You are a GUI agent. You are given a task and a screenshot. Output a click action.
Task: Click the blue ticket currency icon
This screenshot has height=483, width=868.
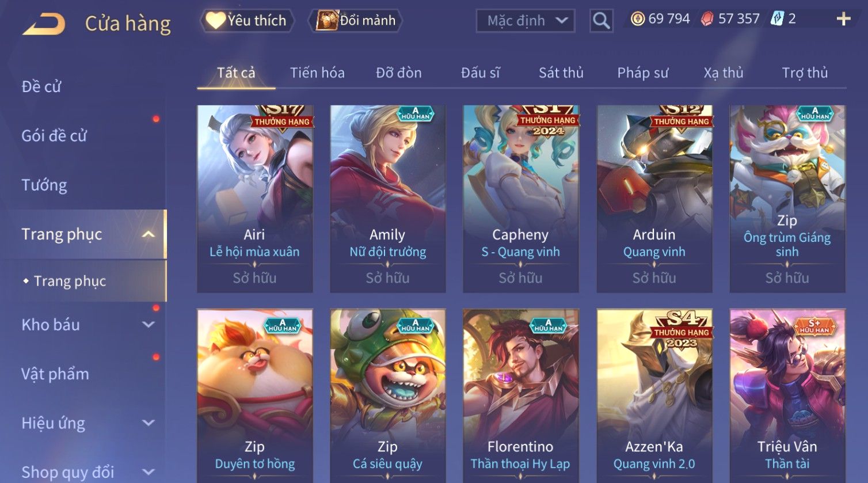click(777, 19)
